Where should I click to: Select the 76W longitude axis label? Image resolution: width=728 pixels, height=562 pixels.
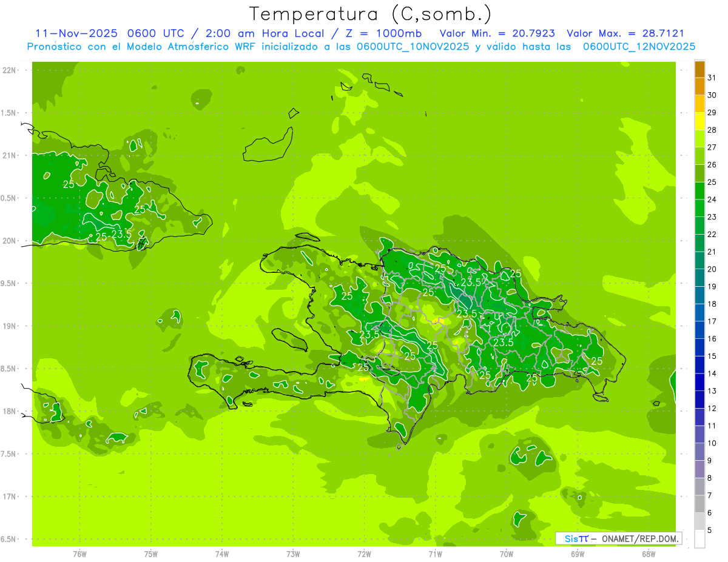[79, 554]
